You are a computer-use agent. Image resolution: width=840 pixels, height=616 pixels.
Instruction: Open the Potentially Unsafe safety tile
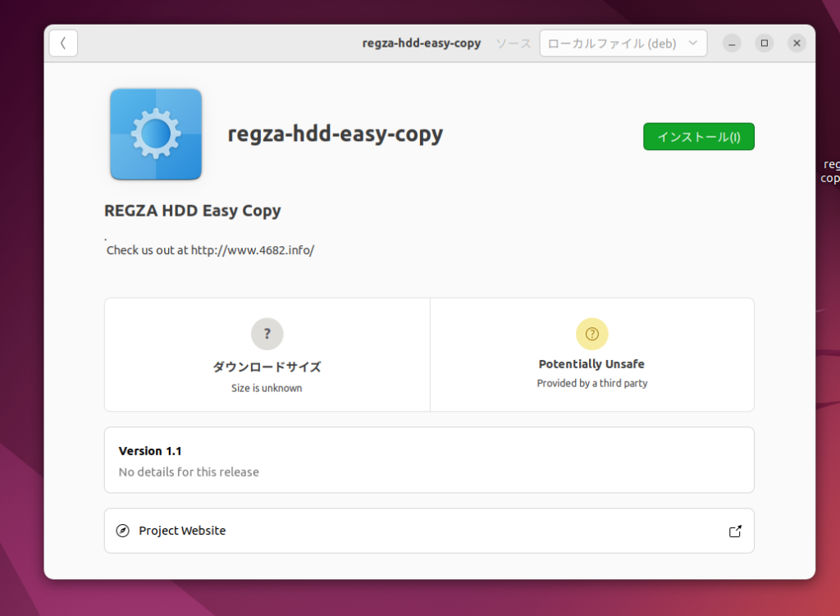click(591, 354)
